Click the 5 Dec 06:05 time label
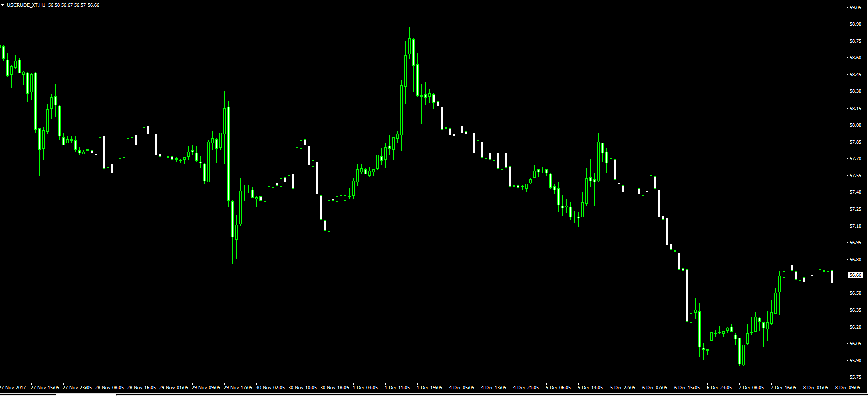This screenshot has width=868, height=396. click(558, 388)
